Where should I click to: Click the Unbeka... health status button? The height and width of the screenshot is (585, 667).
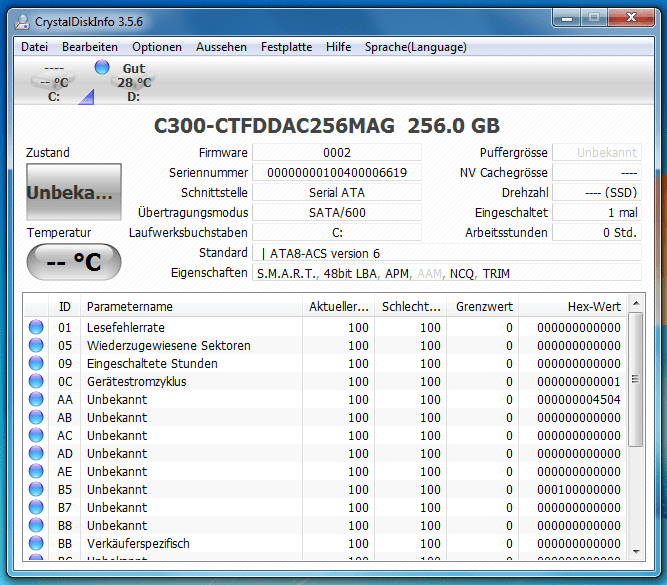click(x=74, y=192)
